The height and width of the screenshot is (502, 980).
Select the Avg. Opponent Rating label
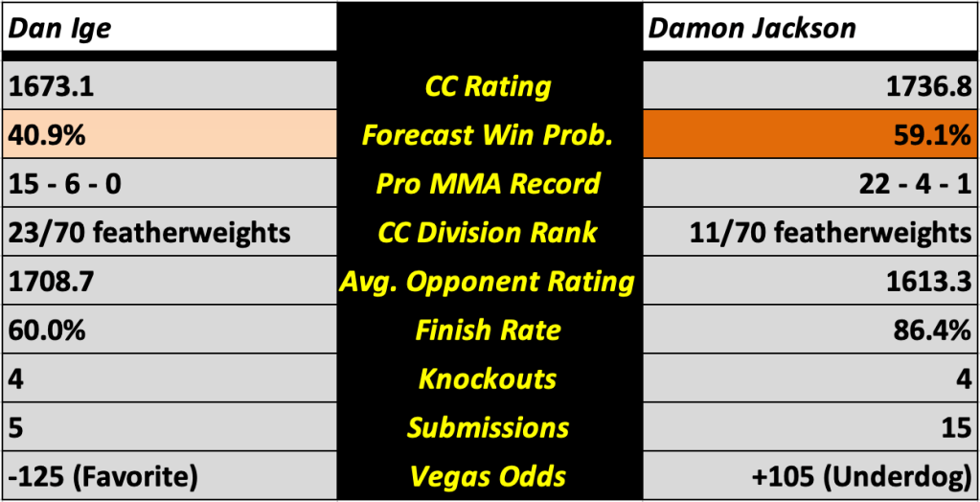click(x=489, y=282)
